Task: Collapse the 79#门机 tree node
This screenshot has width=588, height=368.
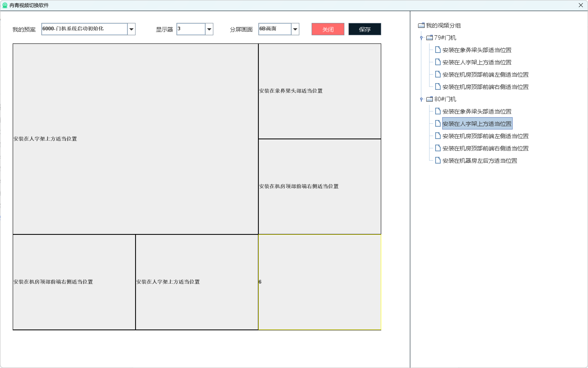Action: click(x=421, y=38)
